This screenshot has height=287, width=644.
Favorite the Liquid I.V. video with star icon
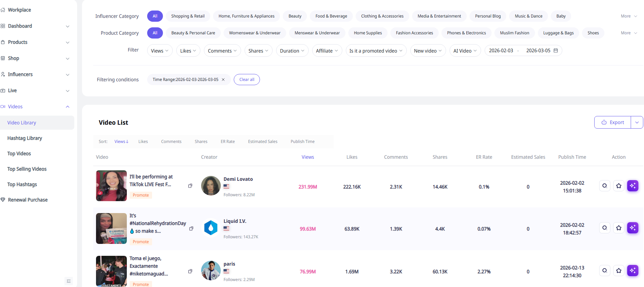click(x=618, y=228)
